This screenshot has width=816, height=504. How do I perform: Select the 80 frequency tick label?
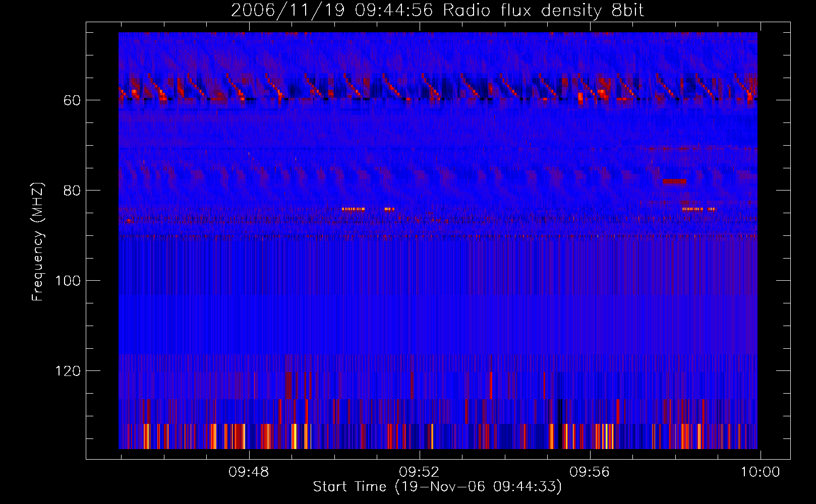72,191
